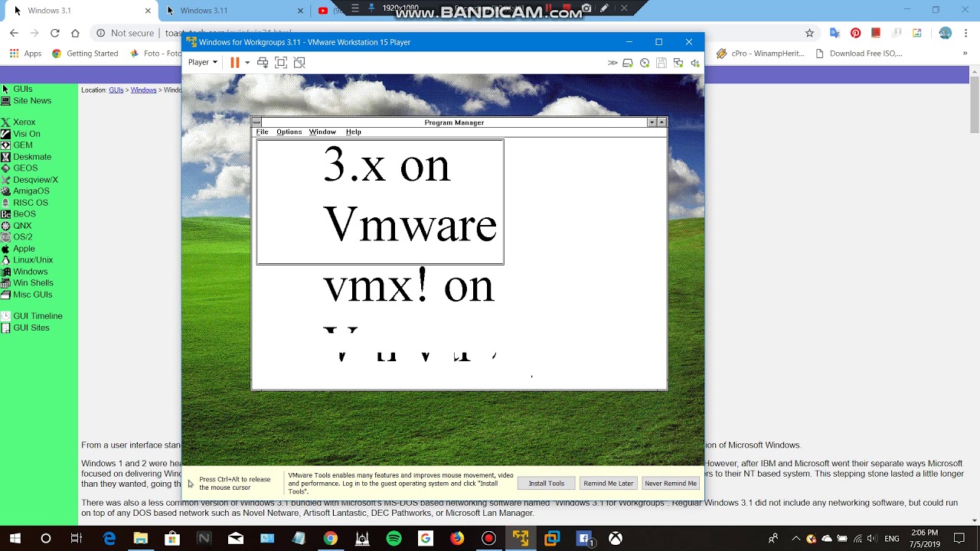Select the Windows 3.1 browser tab

tap(80, 11)
